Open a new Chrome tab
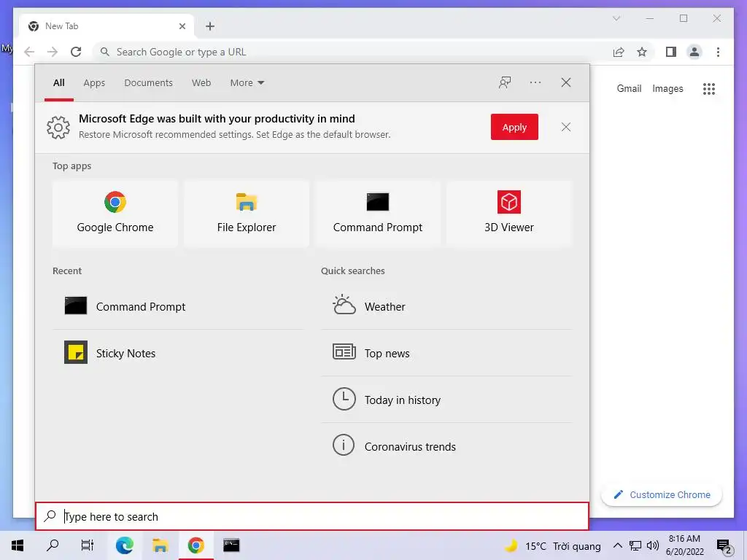This screenshot has width=747, height=560. 210,26
